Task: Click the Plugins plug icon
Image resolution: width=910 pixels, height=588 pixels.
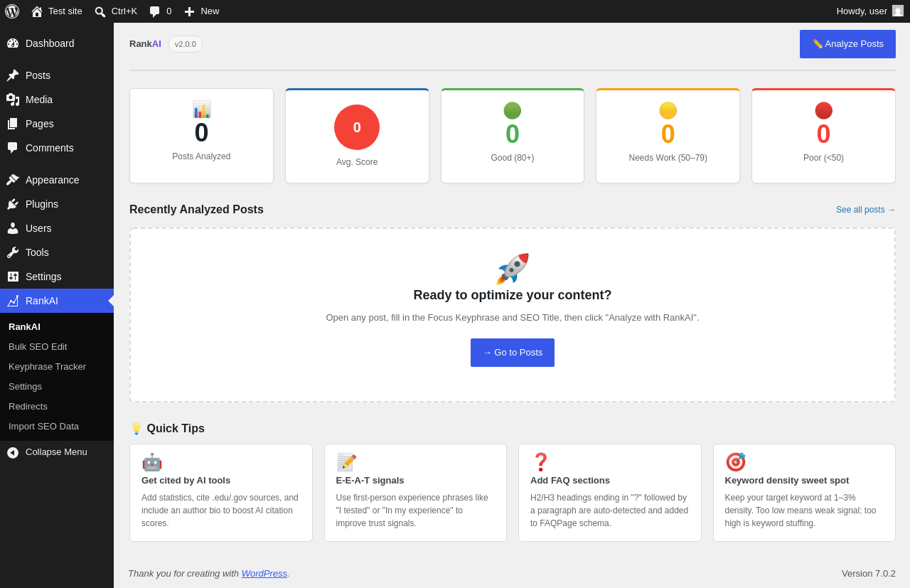Action: [x=13, y=204]
